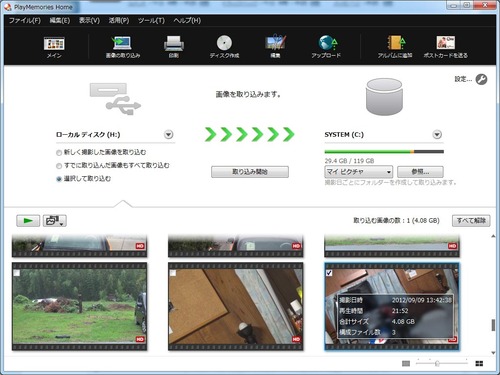Expand the SYSTEM (C:) destination dropdown

[437, 135]
